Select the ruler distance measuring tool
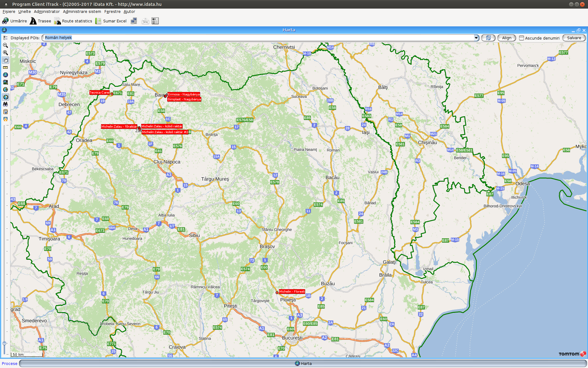Viewport: 588px width, 368px height. [5, 67]
